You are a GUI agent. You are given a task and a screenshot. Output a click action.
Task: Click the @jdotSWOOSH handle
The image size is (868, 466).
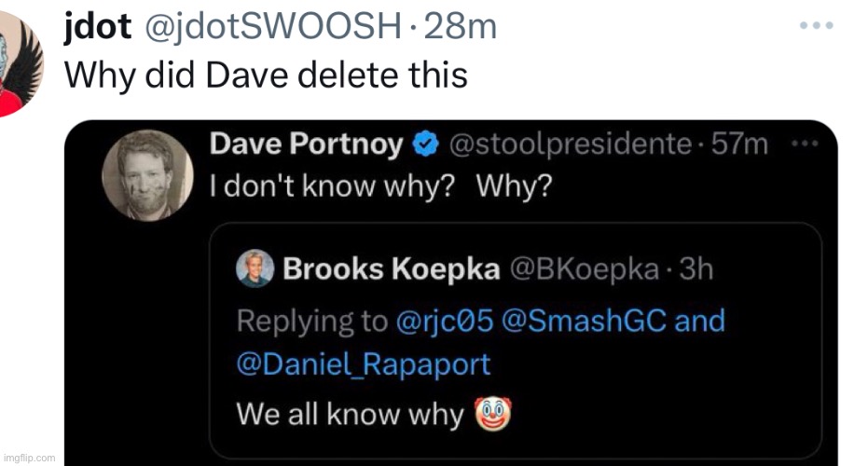tap(273, 27)
